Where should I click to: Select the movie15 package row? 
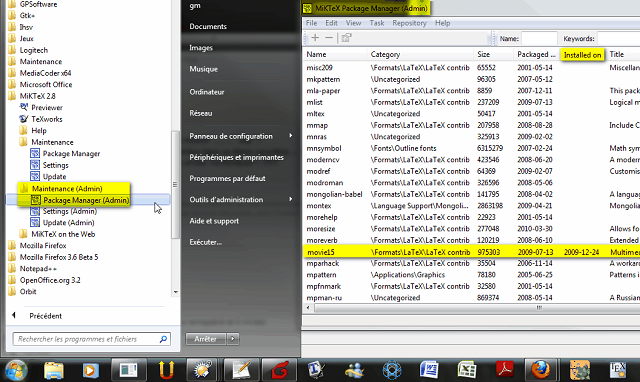click(471, 252)
